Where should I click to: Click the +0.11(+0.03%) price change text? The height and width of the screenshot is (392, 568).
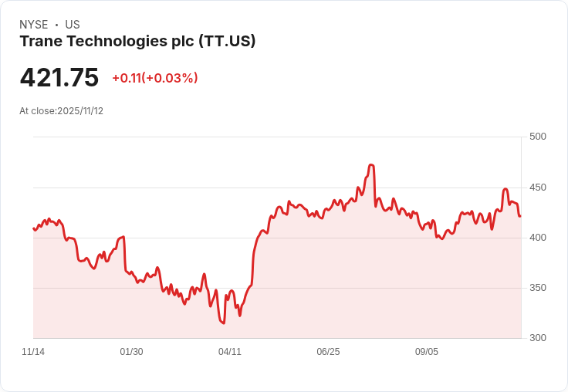(x=155, y=78)
